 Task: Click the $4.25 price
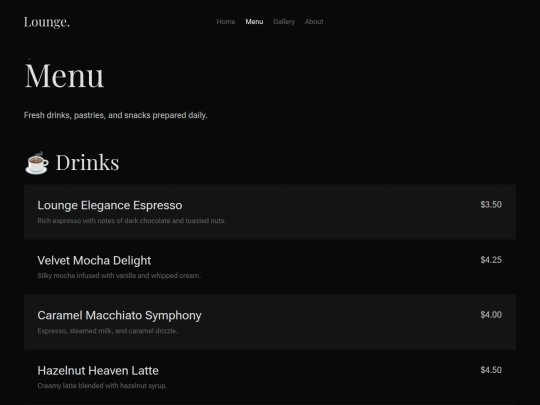[491, 260]
